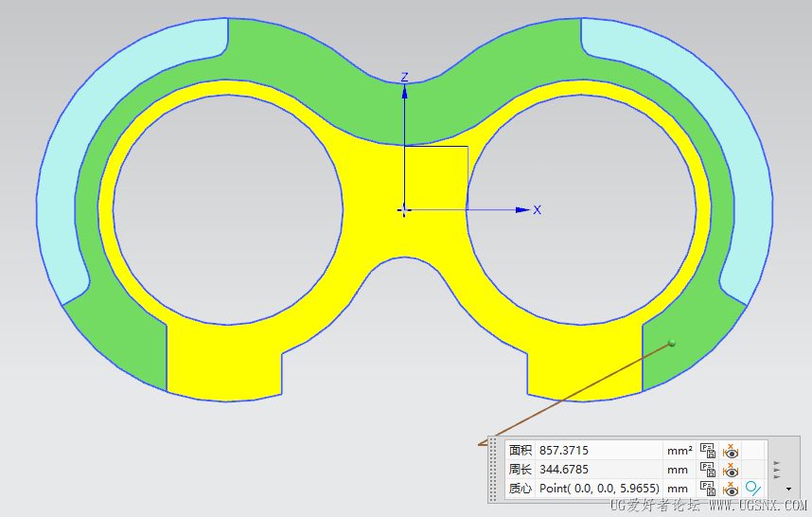
Task: Save the 面积 area value as expression
Action: [707, 450]
